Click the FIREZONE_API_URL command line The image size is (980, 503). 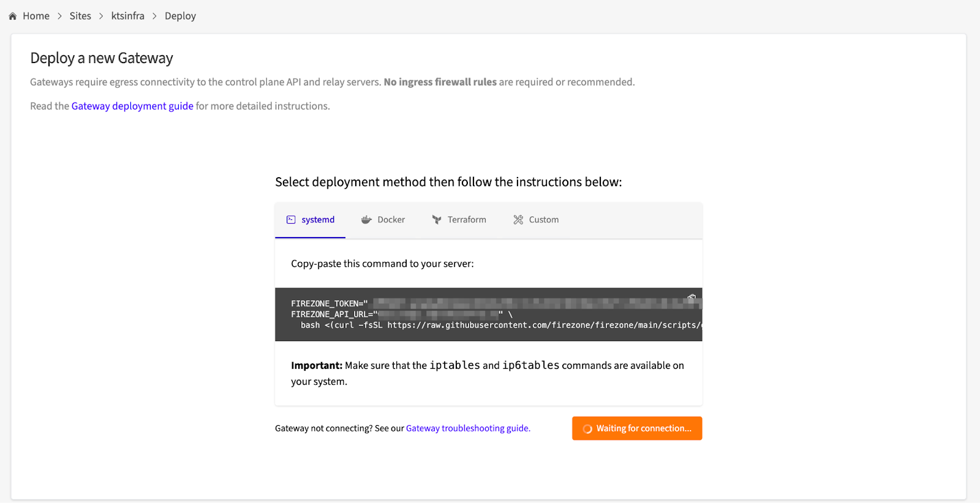(x=402, y=314)
